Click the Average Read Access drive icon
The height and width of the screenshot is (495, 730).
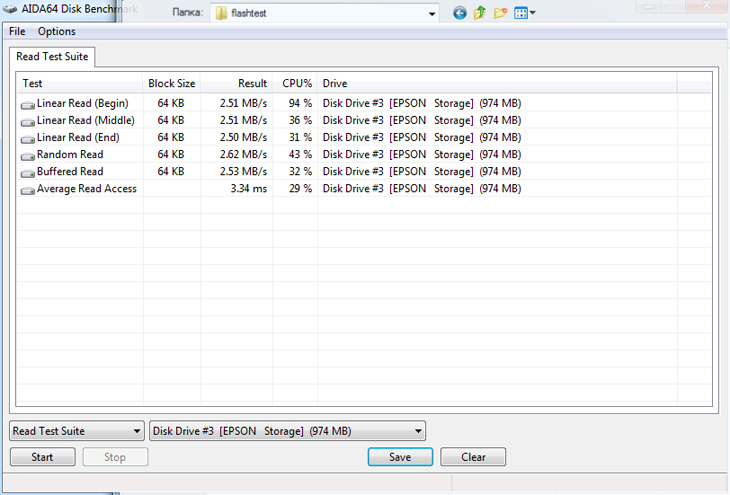28,189
